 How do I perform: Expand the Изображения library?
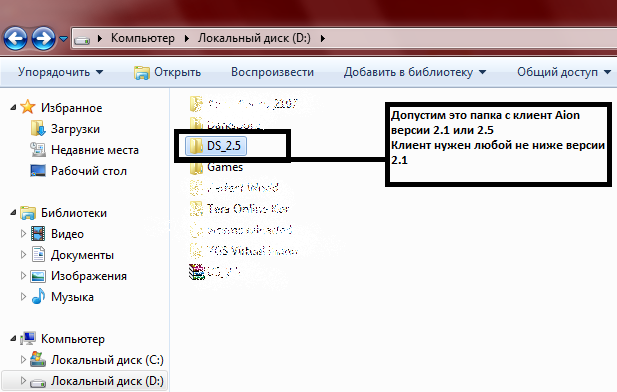23,276
